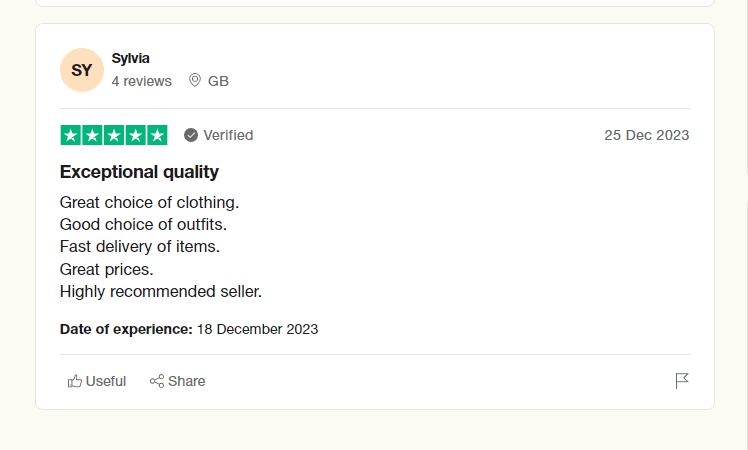Click the Date of experience text
This screenshot has width=748, height=450.
click(189, 328)
